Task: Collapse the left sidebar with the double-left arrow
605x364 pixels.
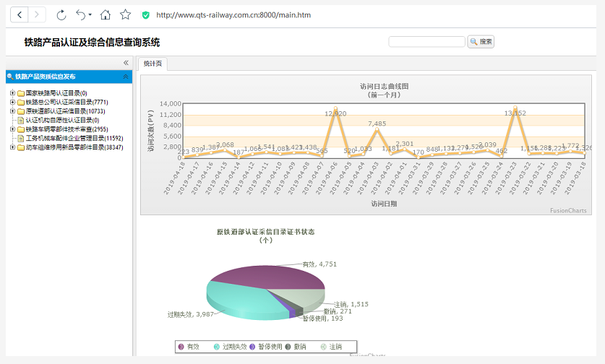Action: (x=126, y=62)
